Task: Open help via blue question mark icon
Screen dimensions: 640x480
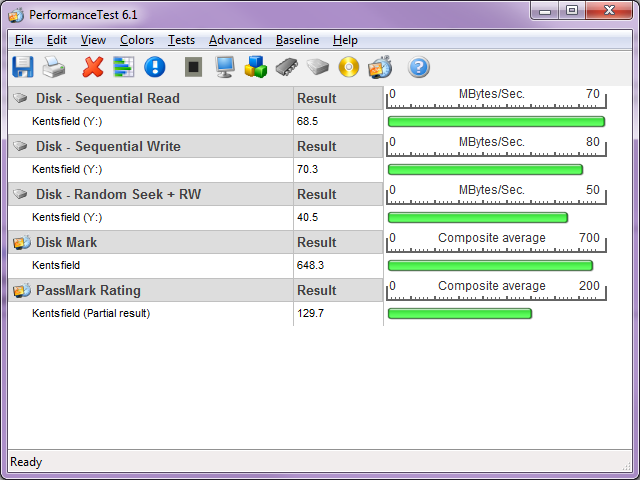Action: pyautogui.click(x=419, y=67)
